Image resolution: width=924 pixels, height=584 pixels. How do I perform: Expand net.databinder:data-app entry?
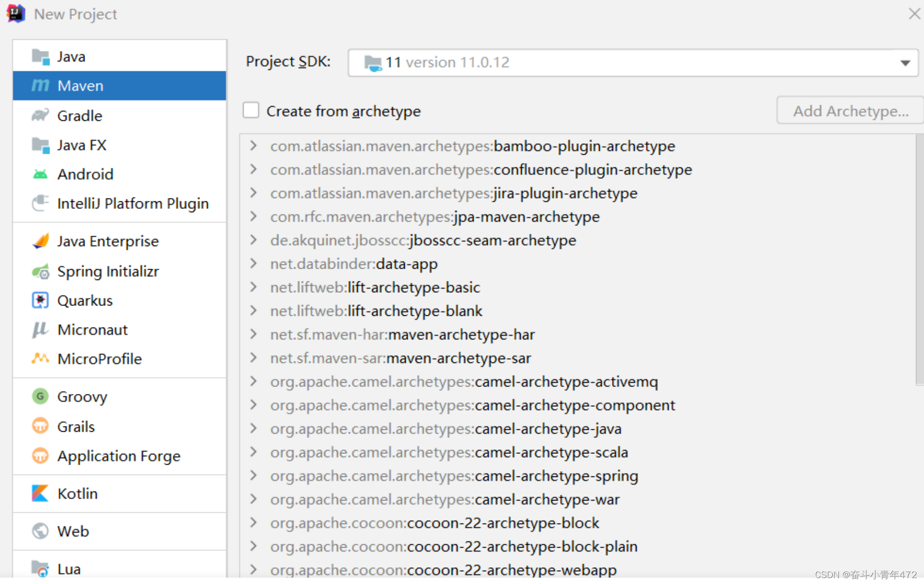253,263
